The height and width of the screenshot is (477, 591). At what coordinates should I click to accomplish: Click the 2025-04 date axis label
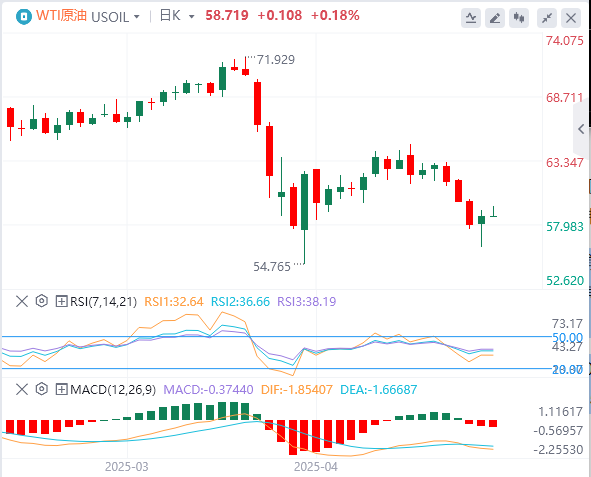tap(316, 467)
